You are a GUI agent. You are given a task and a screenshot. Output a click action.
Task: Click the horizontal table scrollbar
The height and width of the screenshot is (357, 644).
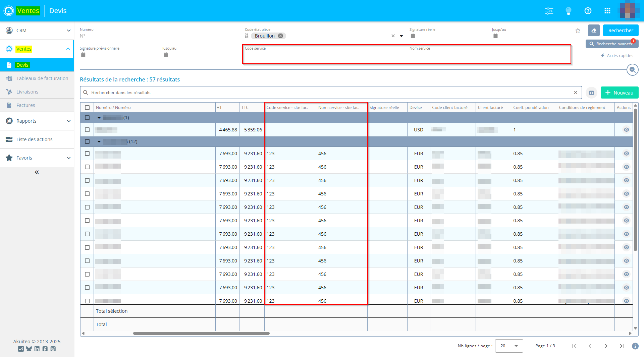[201, 334]
